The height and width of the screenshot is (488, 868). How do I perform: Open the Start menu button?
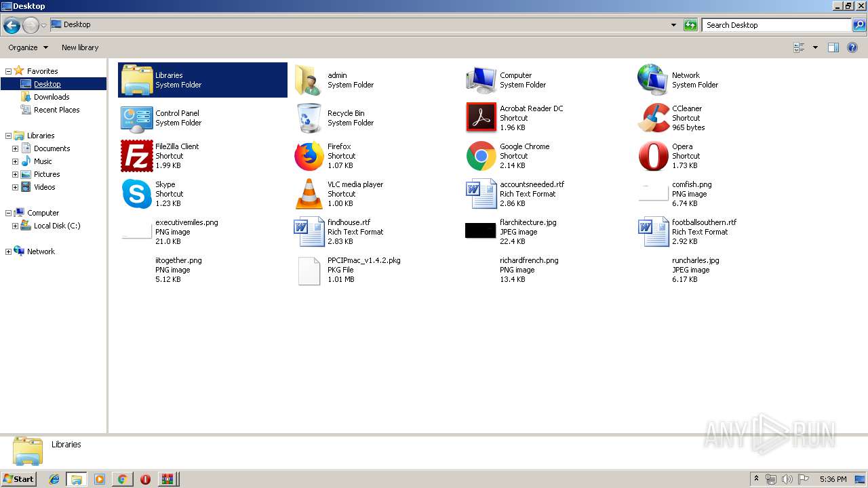(x=18, y=479)
